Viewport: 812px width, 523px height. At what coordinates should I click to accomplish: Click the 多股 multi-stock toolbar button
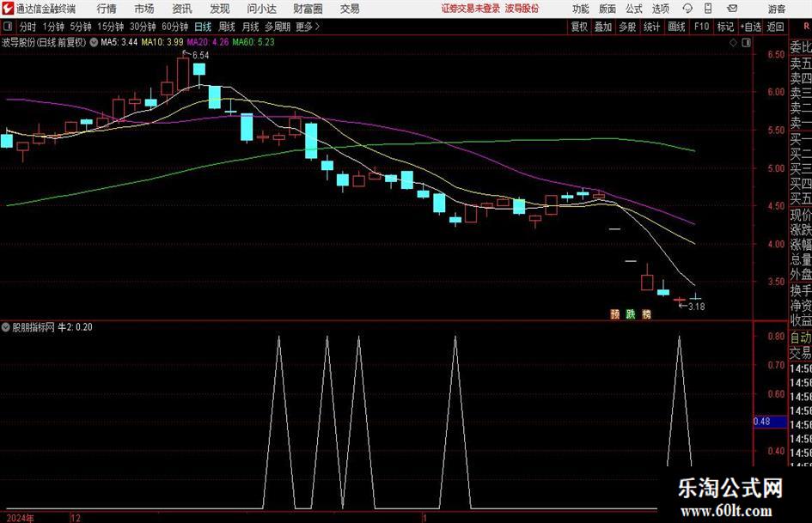(627, 27)
